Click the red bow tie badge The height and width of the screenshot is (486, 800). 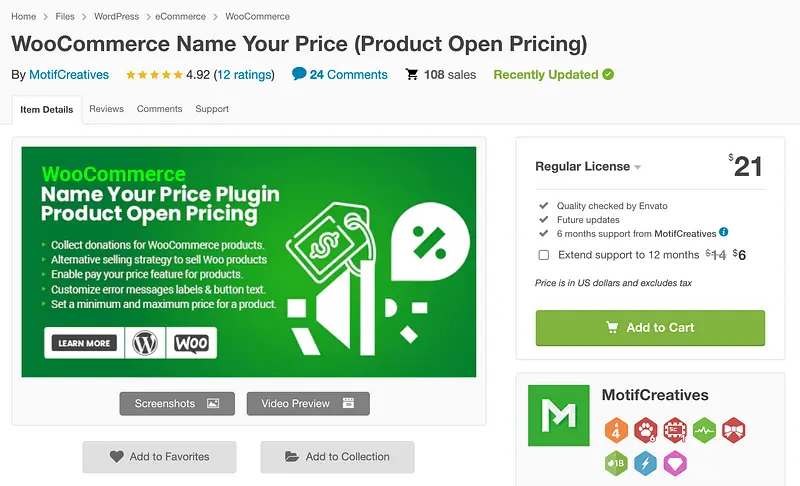pyautogui.click(x=734, y=430)
